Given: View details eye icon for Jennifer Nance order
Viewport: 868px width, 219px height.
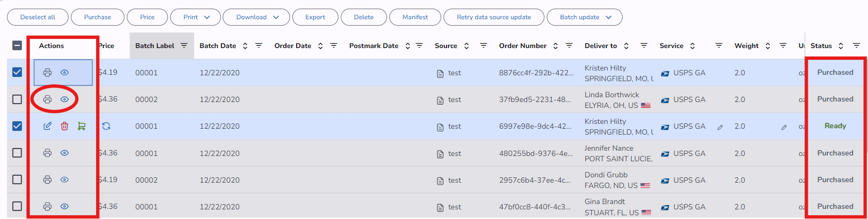Looking at the screenshot, I should [65, 153].
